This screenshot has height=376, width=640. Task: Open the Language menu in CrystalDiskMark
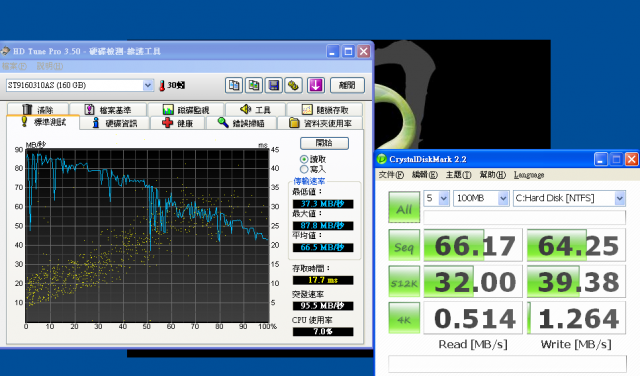pos(529,175)
